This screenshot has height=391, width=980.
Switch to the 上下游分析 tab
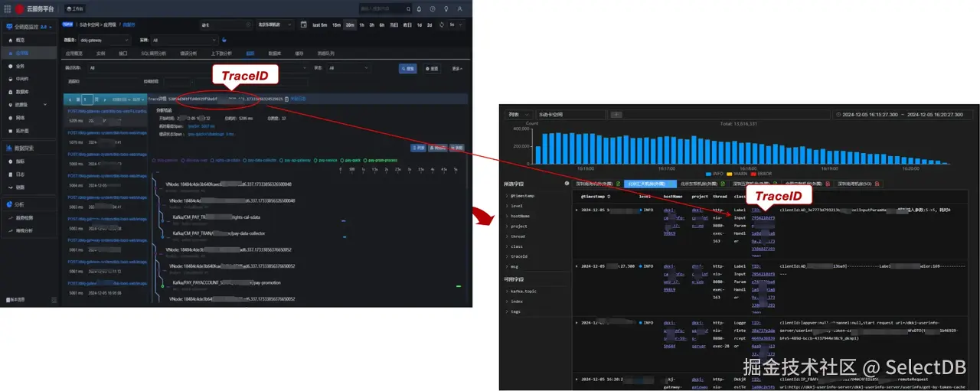pyautogui.click(x=221, y=54)
